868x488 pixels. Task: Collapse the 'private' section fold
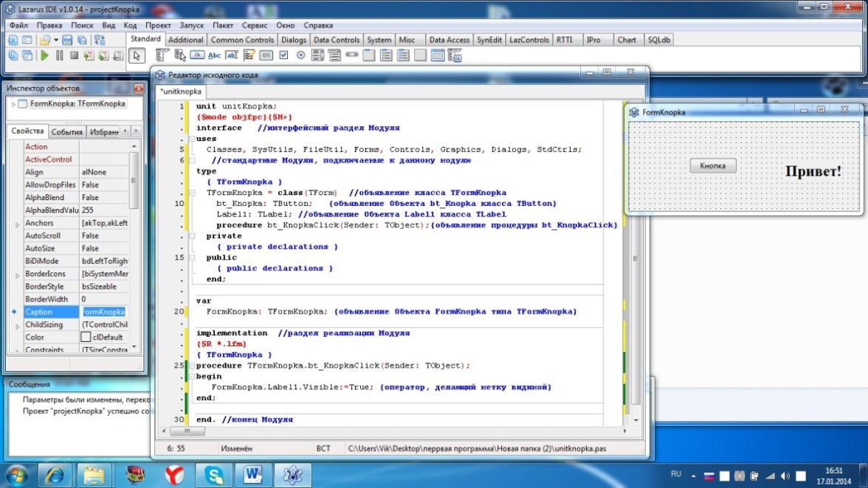192,236
